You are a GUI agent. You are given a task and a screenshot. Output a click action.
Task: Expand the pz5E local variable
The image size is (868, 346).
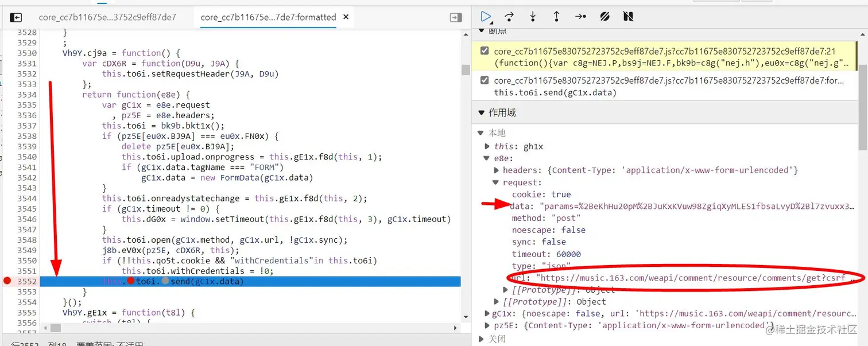pyautogui.click(x=488, y=326)
